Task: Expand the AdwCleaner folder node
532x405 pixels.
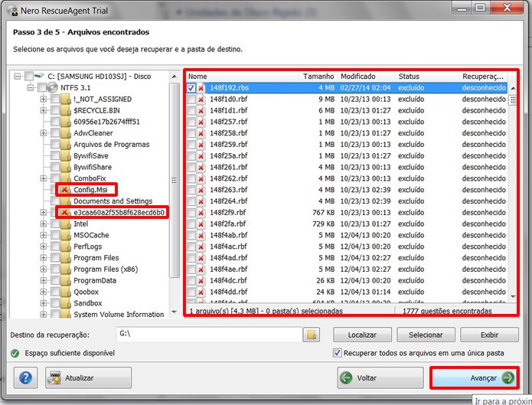Action: pos(44,133)
